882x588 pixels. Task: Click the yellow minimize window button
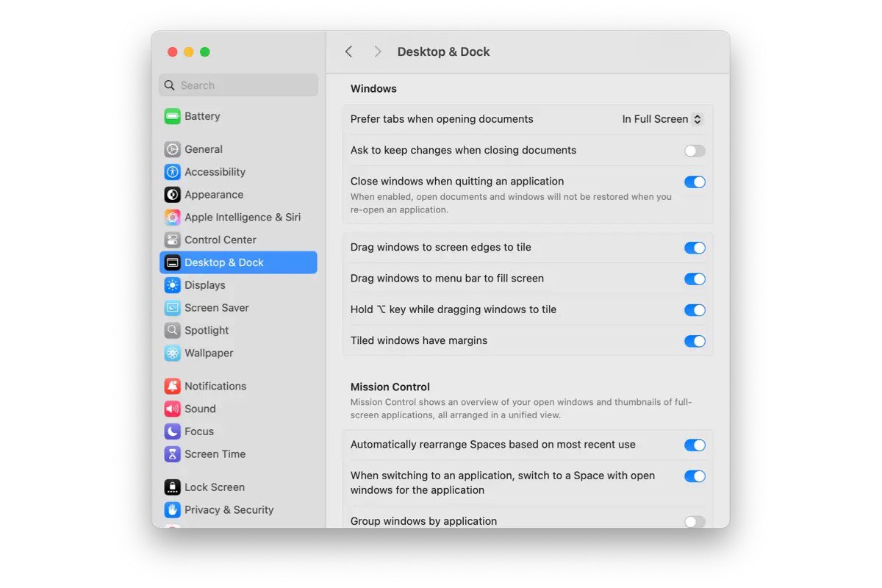[x=189, y=51]
